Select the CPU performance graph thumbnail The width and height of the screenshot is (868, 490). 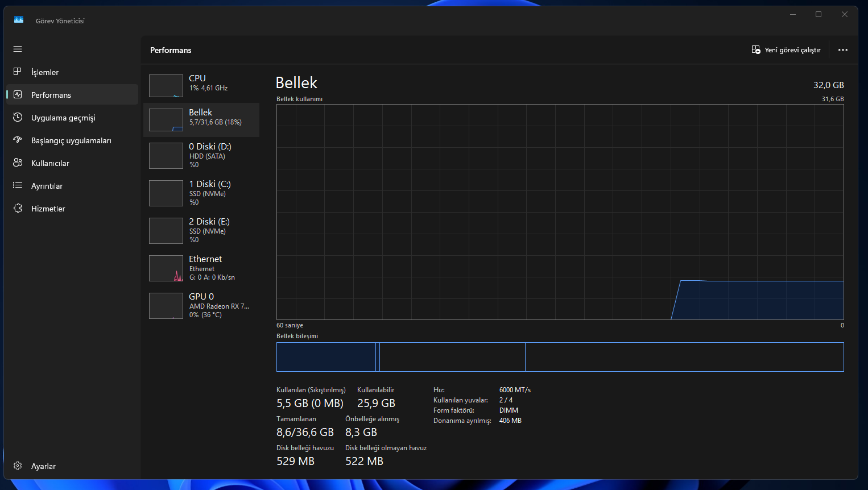(x=166, y=86)
